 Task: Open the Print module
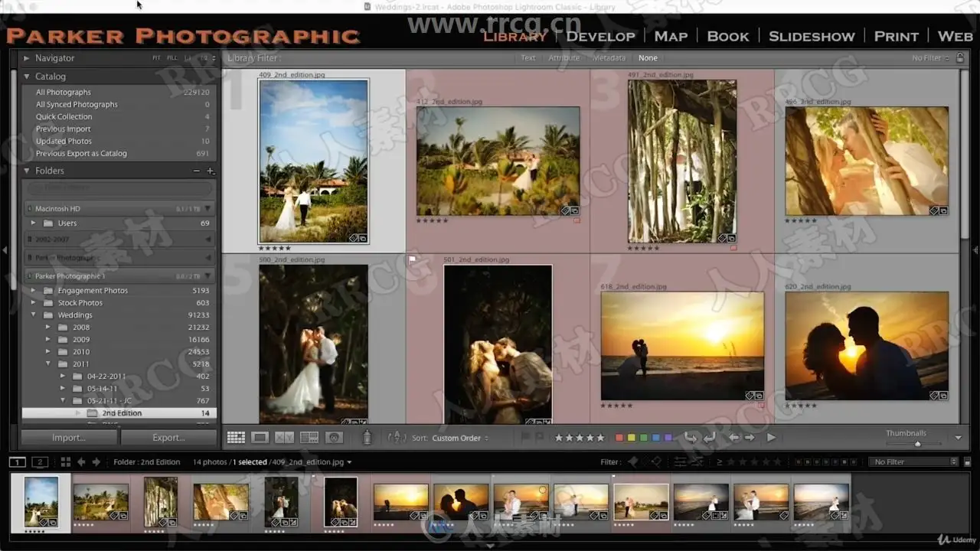click(896, 36)
